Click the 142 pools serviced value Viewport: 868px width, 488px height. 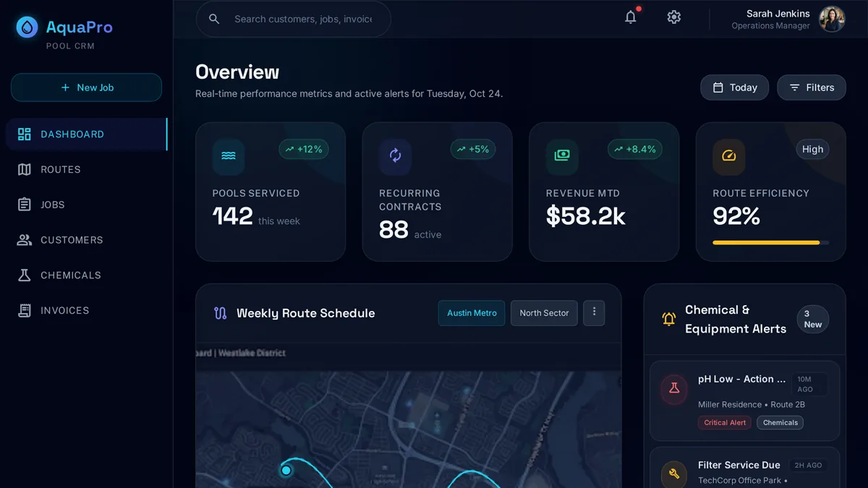(233, 216)
